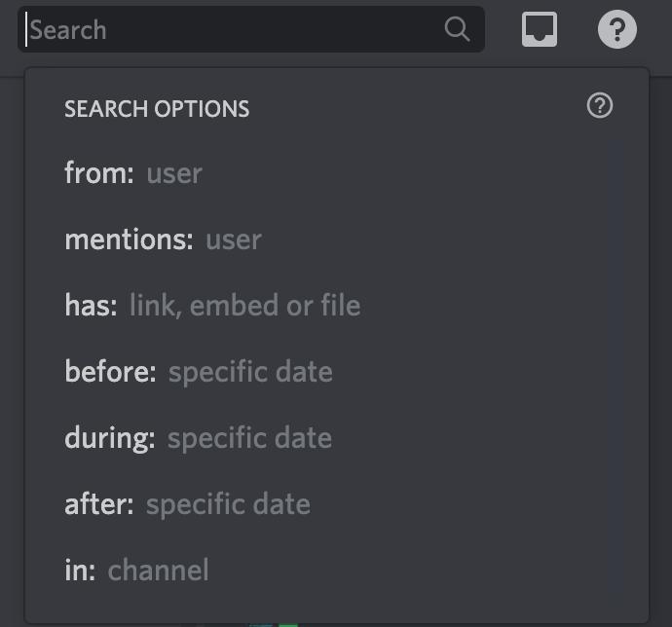
Task: Click the 'channel' hint text
Action: click(158, 570)
